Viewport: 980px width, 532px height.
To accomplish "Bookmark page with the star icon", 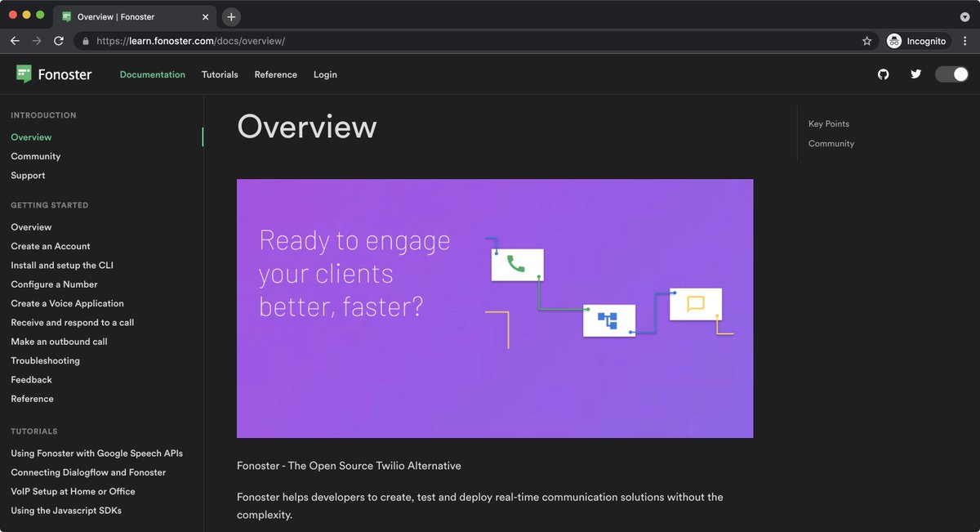I will tap(866, 41).
